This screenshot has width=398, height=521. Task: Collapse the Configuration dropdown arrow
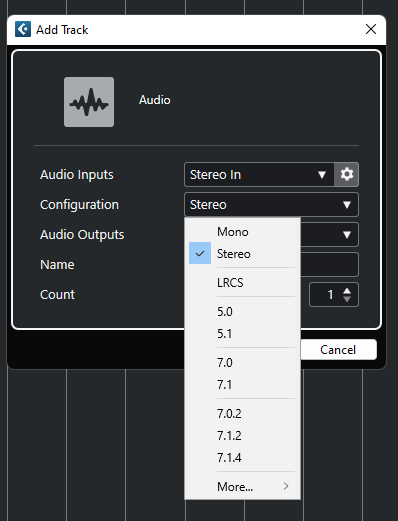tap(347, 205)
